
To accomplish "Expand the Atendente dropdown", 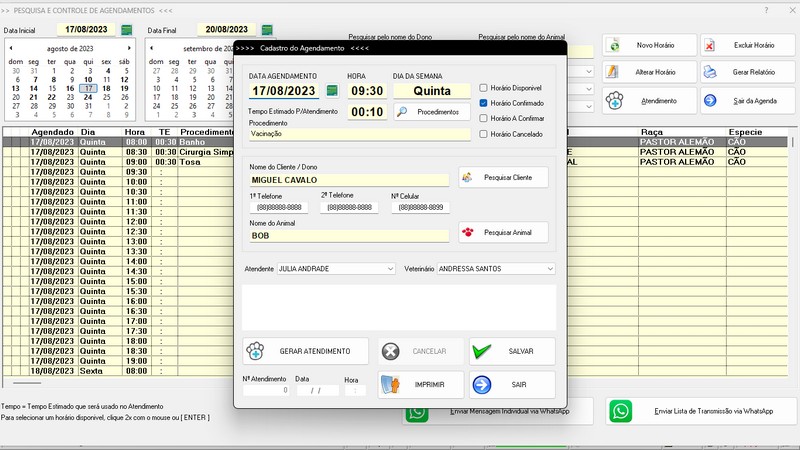I will [389, 268].
